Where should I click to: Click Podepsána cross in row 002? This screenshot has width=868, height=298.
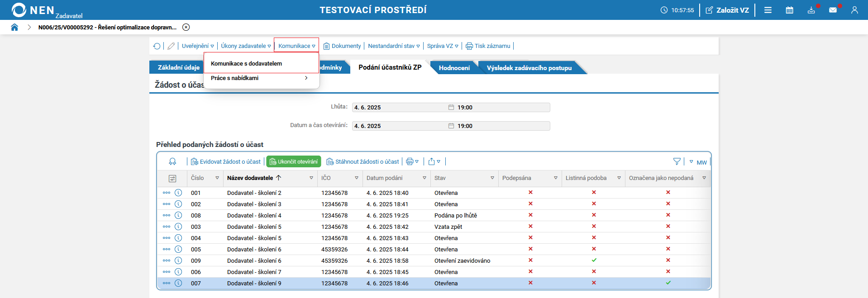click(x=531, y=203)
